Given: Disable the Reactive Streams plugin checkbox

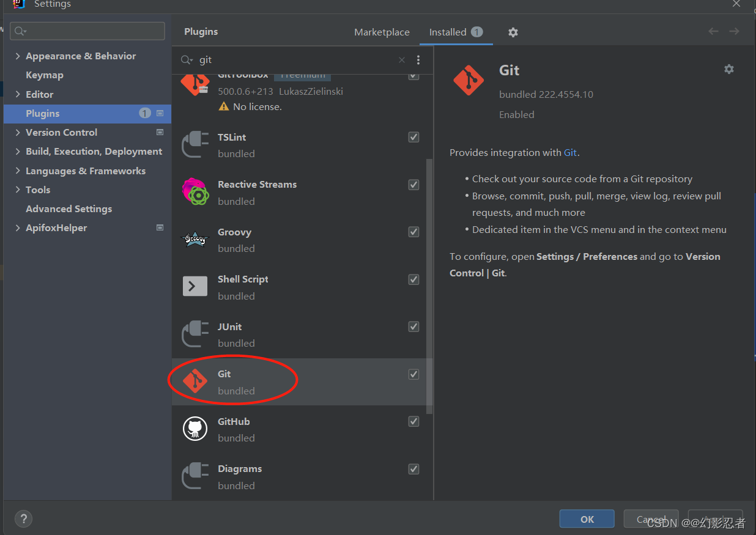Looking at the screenshot, I should [414, 185].
